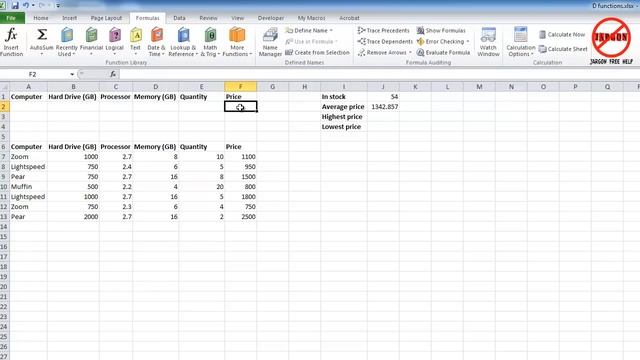The image size is (640, 360).
Task: Open Recently Used functions book
Action: point(67,42)
